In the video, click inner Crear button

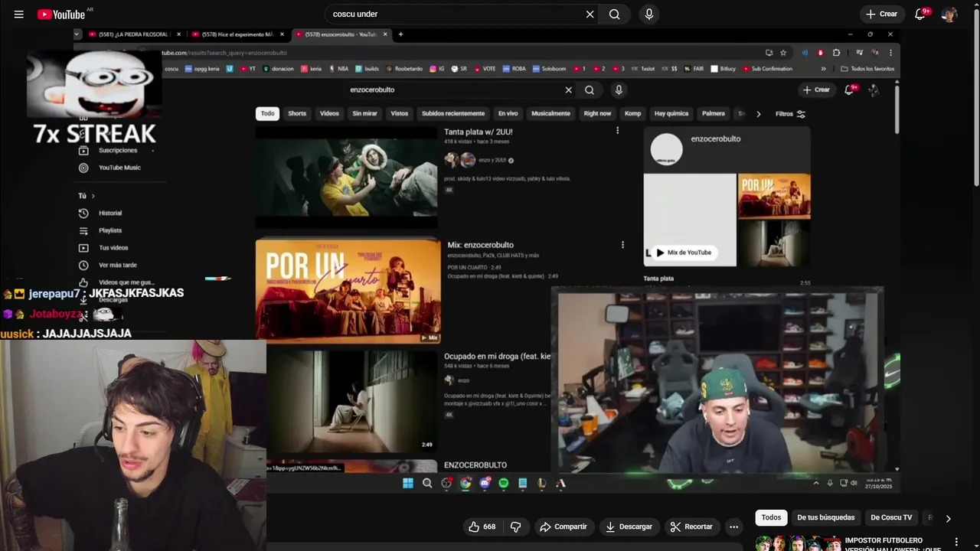(x=816, y=90)
